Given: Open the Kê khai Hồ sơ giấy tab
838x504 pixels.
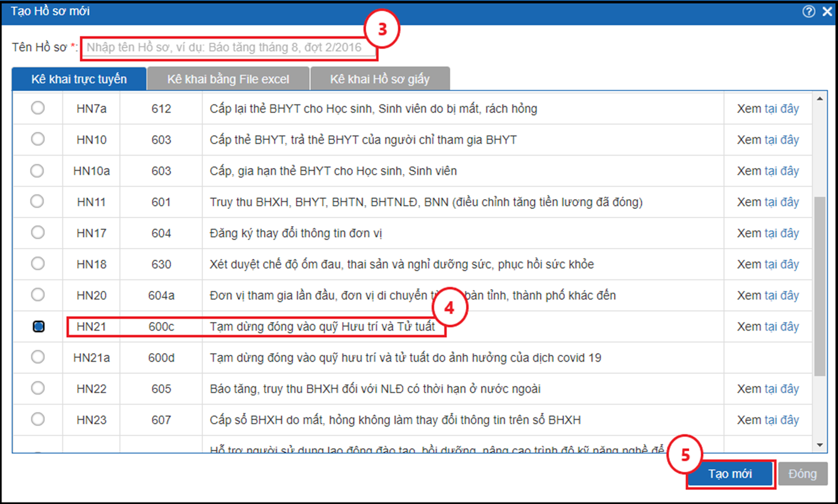Looking at the screenshot, I should (380, 79).
